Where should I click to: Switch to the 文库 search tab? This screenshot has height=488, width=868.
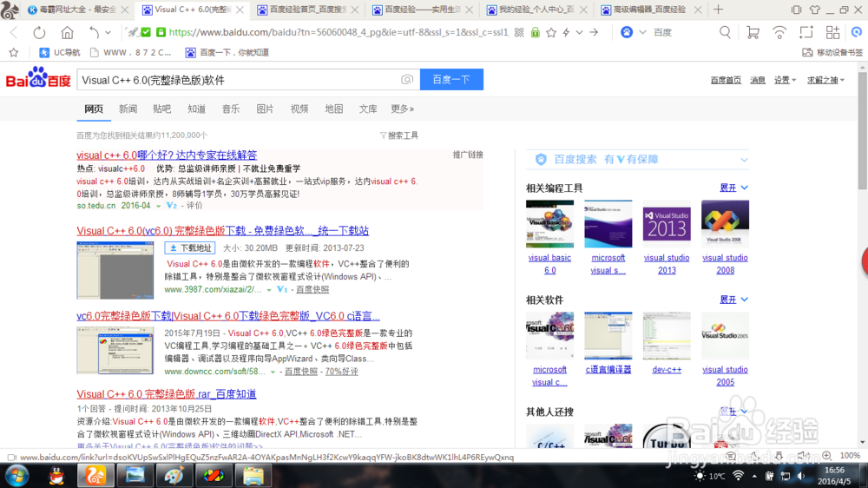(x=368, y=109)
